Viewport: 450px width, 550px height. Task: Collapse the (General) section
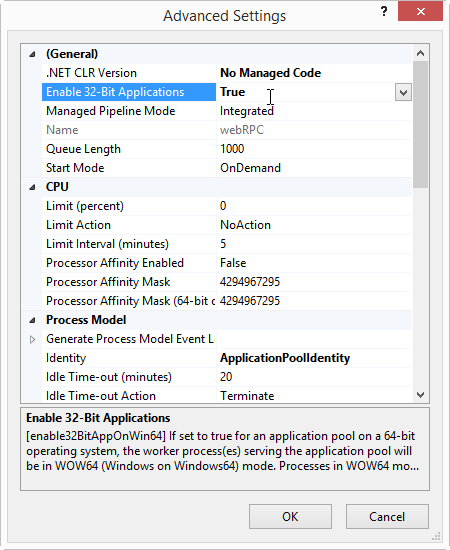32,54
